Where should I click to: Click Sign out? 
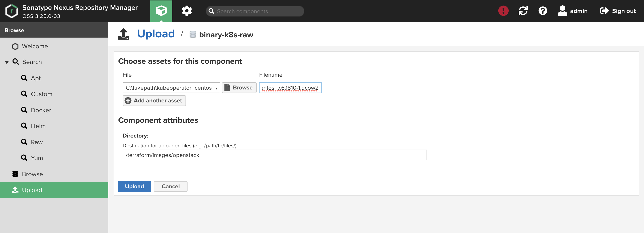pyautogui.click(x=618, y=11)
